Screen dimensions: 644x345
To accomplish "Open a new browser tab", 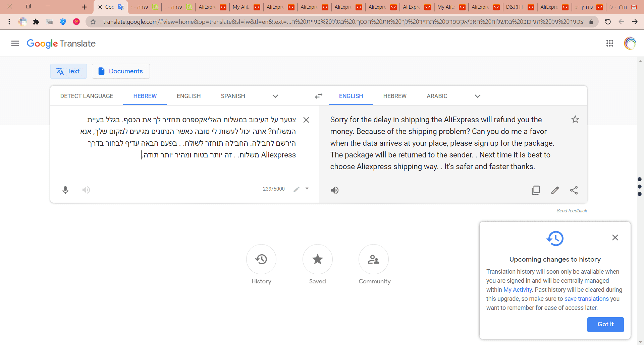I will click(x=84, y=7).
